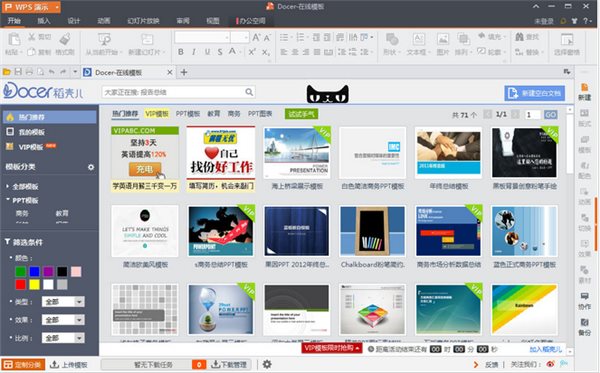Switch to the PPT图表 category tab

click(x=260, y=114)
